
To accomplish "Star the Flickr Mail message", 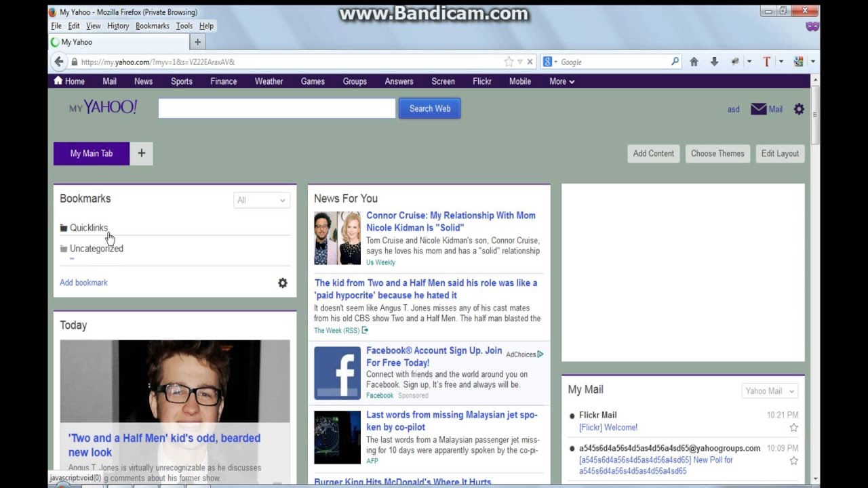I will click(793, 428).
